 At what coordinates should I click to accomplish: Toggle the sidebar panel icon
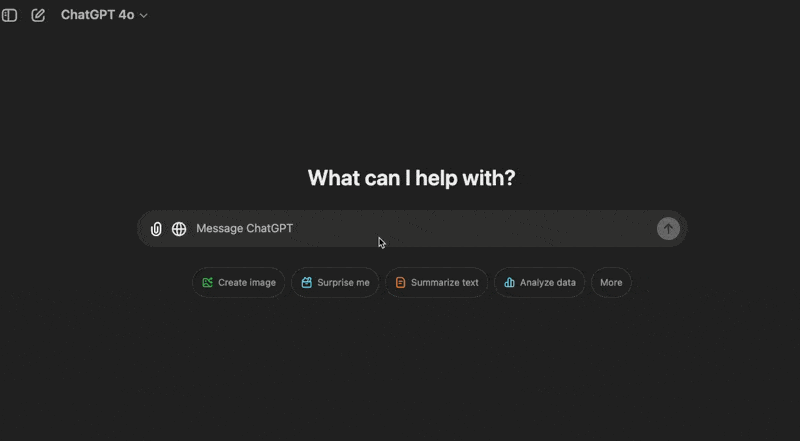[9, 15]
